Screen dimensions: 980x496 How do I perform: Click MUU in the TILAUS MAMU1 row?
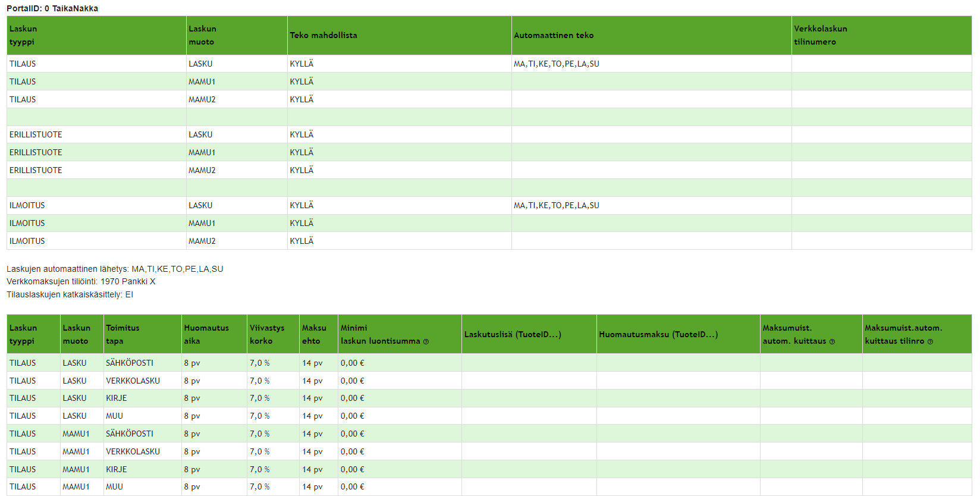[x=114, y=486]
